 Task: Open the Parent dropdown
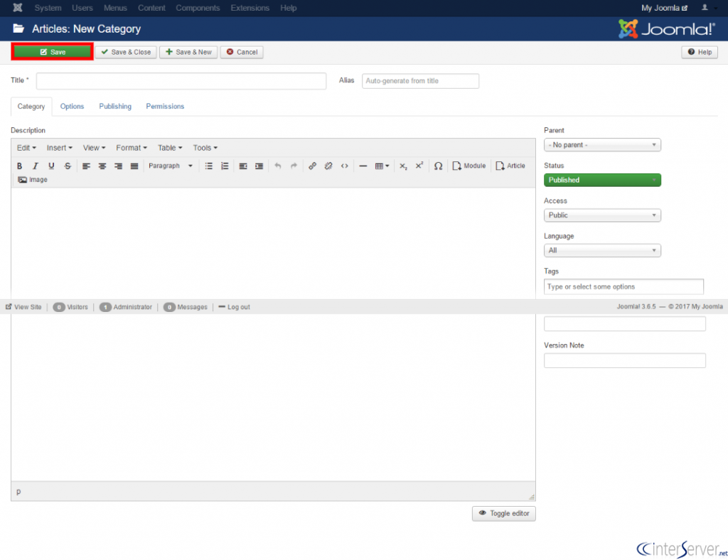(x=602, y=145)
